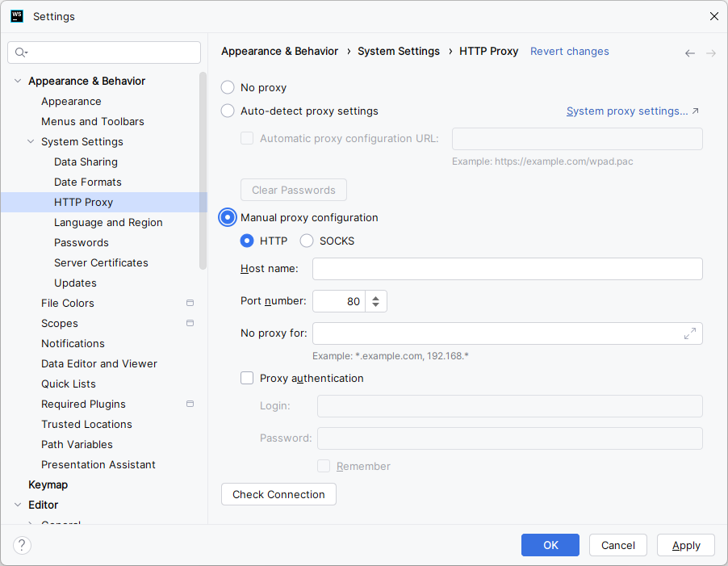Click the HTTP Proxy breadcrumb
728x566 pixels.
click(488, 51)
